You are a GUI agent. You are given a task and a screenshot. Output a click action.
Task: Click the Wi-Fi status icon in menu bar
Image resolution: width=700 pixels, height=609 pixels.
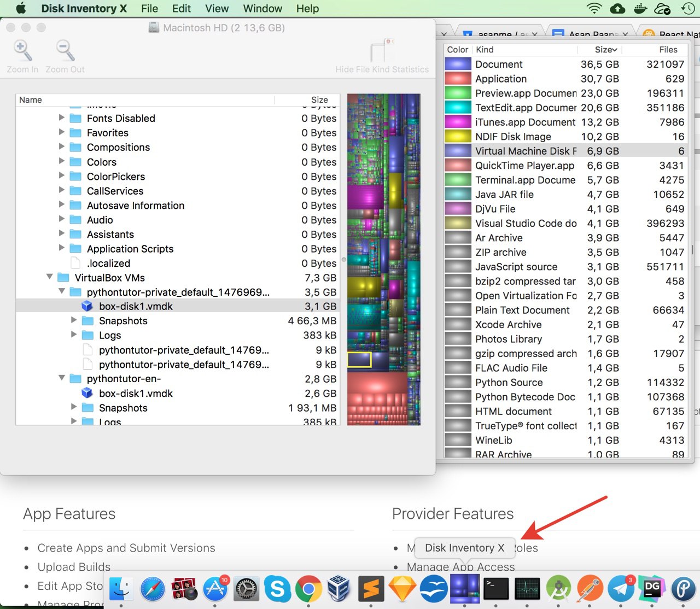(594, 8)
